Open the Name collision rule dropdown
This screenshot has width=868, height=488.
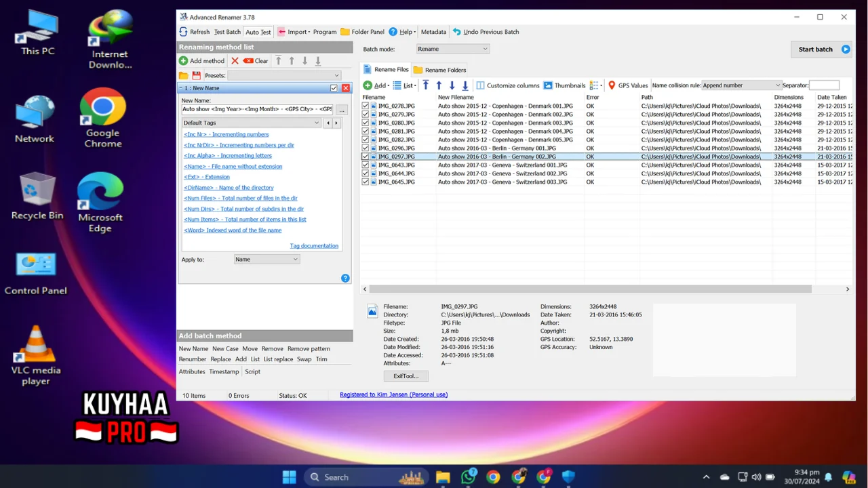[x=741, y=85]
